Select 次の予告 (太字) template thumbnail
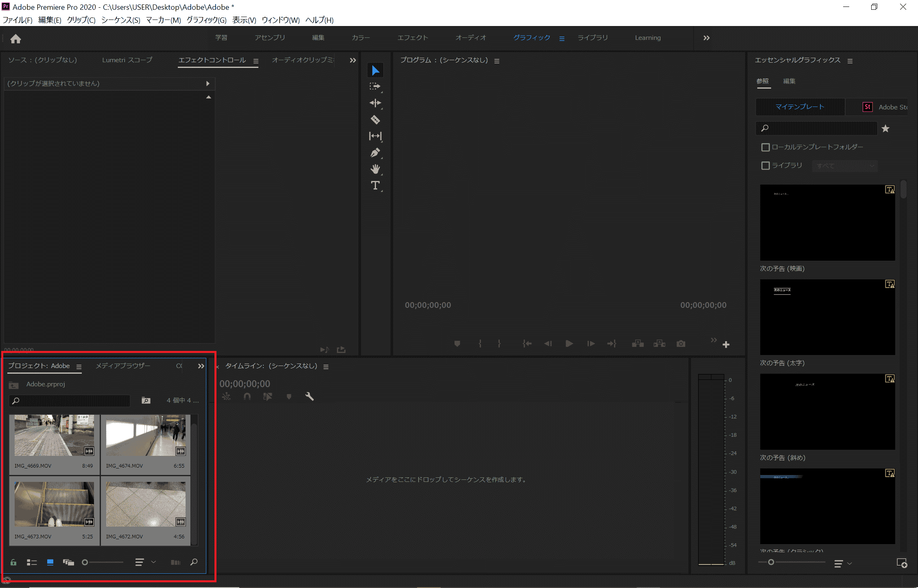918x588 pixels. (827, 317)
